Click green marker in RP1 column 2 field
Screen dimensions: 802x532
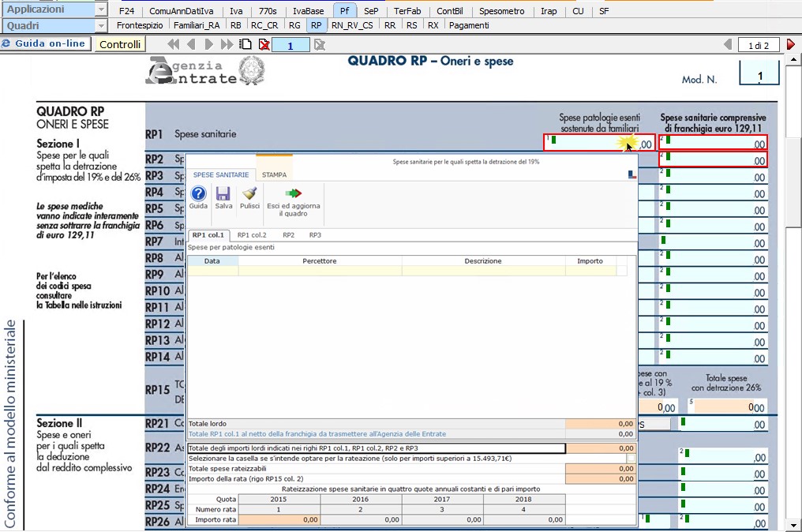click(668, 140)
